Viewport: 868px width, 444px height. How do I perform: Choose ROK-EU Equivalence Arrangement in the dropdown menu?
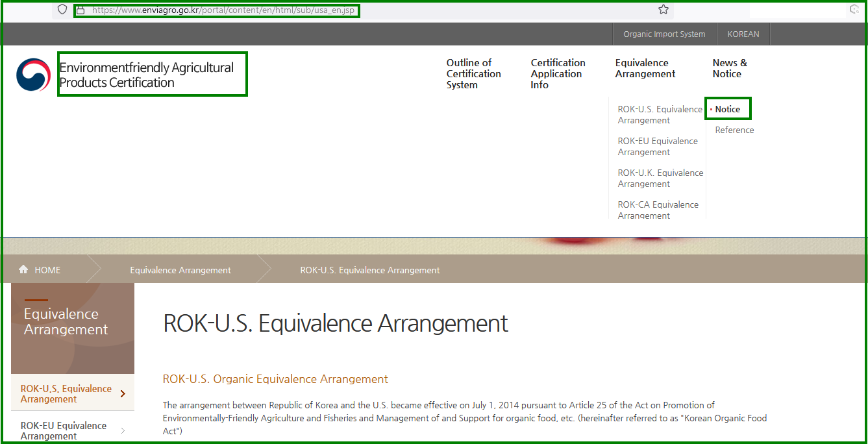click(657, 147)
